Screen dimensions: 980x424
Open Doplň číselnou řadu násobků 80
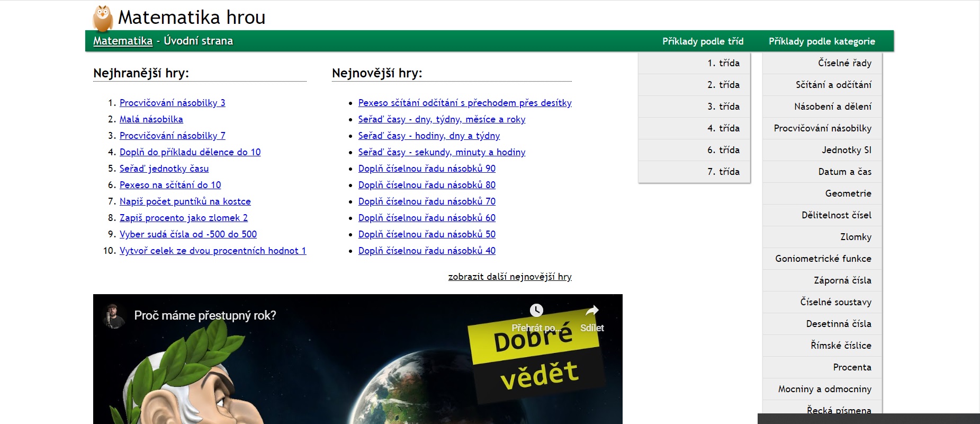(x=427, y=185)
